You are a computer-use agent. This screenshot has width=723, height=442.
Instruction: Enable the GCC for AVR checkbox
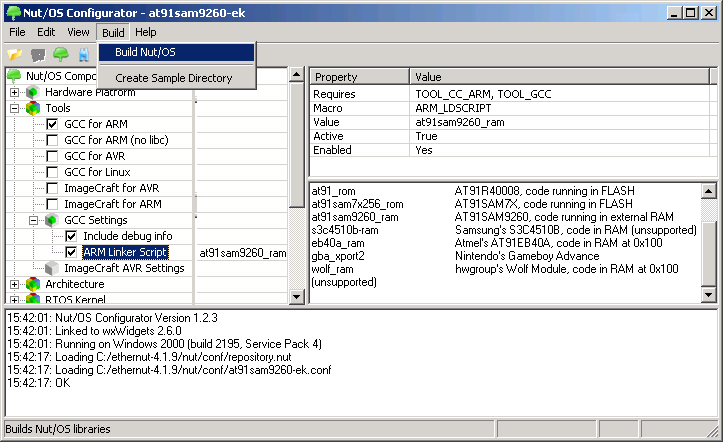click(52, 156)
